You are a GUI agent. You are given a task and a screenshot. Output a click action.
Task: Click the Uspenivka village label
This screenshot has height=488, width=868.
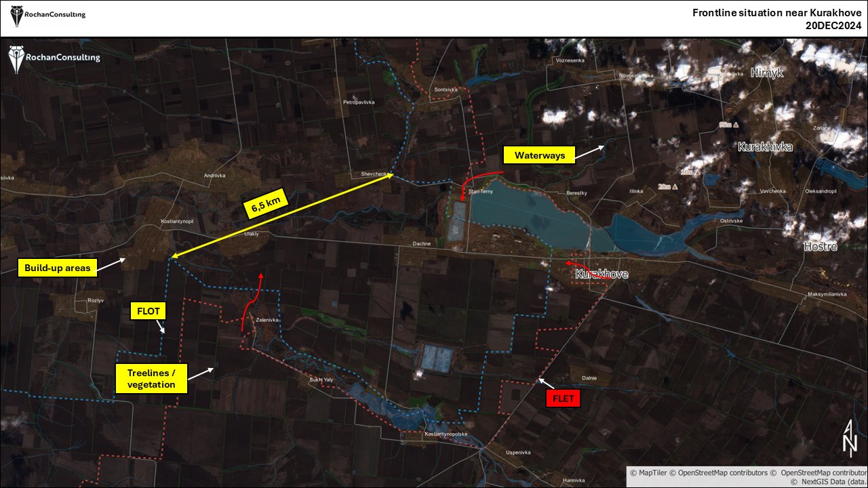[x=519, y=452]
